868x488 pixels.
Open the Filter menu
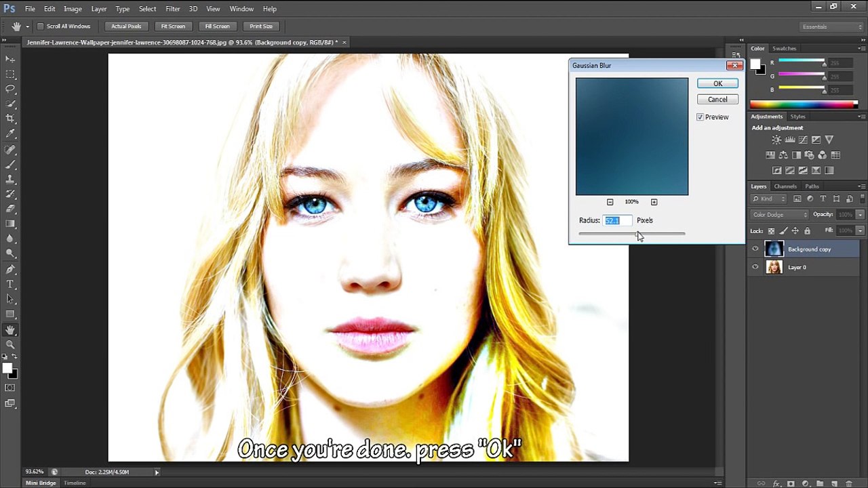pos(172,9)
